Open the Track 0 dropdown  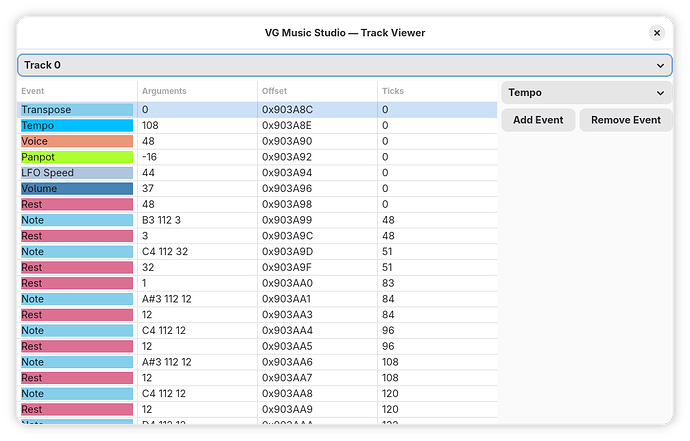(x=344, y=65)
